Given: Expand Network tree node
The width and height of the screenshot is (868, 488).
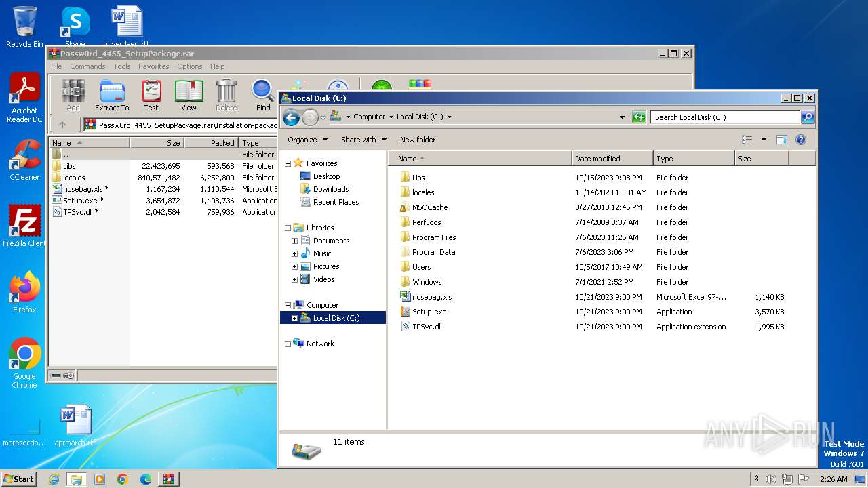Looking at the screenshot, I should point(288,344).
